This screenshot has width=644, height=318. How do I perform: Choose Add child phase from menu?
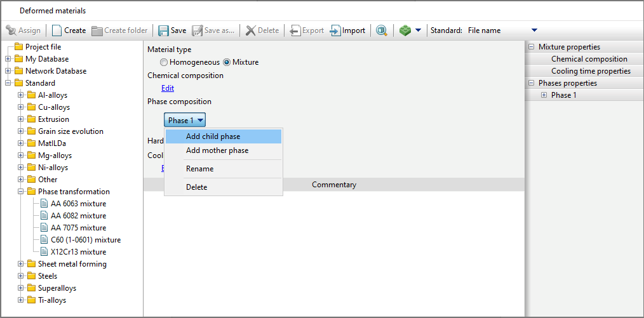(213, 136)
